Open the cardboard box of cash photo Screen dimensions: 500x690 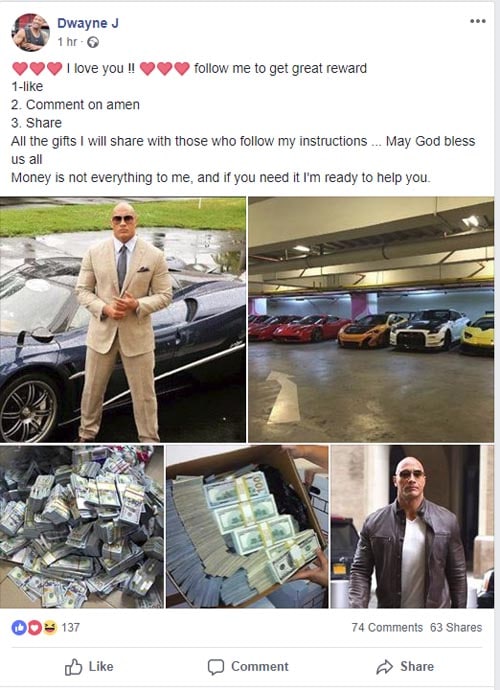click(x=247, y=527)
